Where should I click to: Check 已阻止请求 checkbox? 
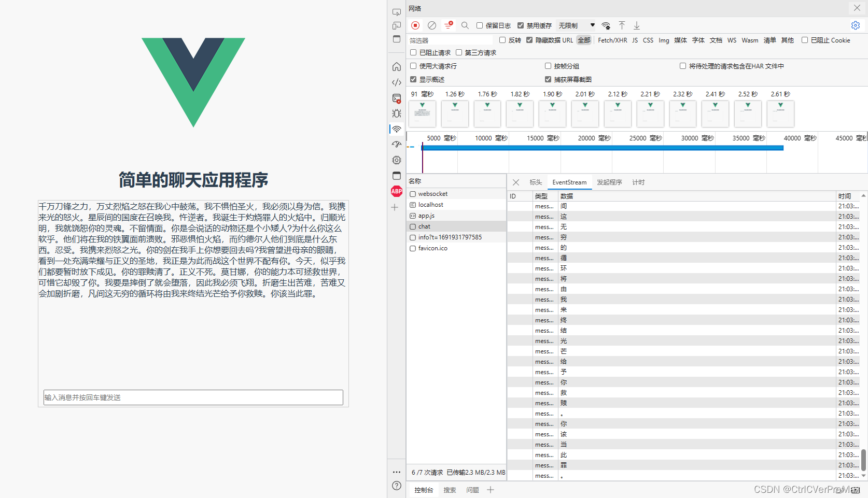pyautogui.click(x=413, y=52)
